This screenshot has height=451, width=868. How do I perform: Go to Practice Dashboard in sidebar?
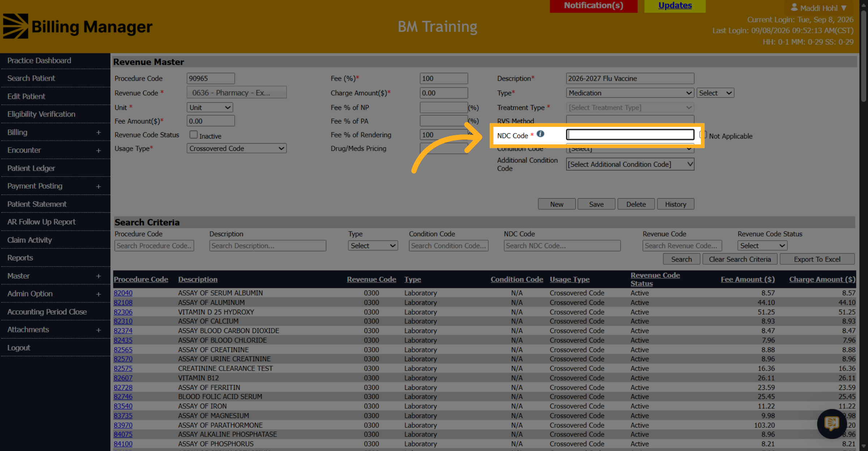[x=39, y=61]
